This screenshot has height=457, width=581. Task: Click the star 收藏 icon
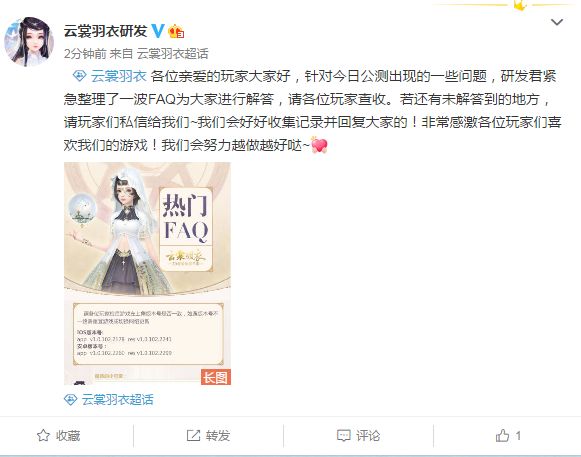43,436
